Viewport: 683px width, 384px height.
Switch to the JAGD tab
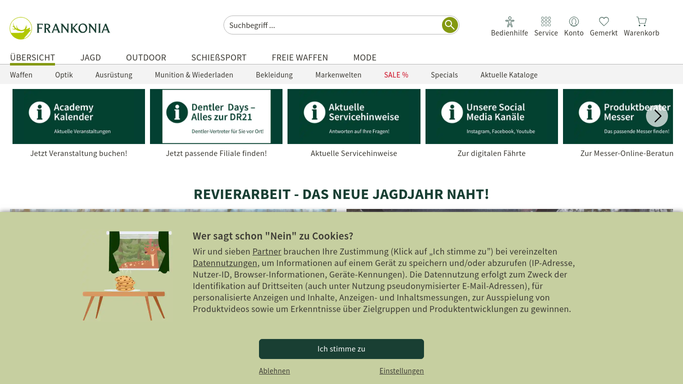point(91,57)
